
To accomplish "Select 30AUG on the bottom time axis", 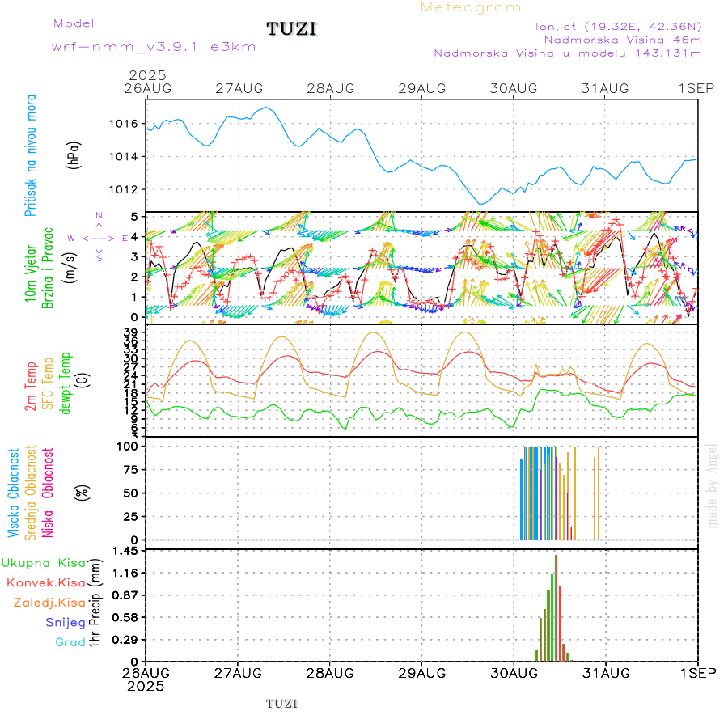I will click(x=514, y=673).
